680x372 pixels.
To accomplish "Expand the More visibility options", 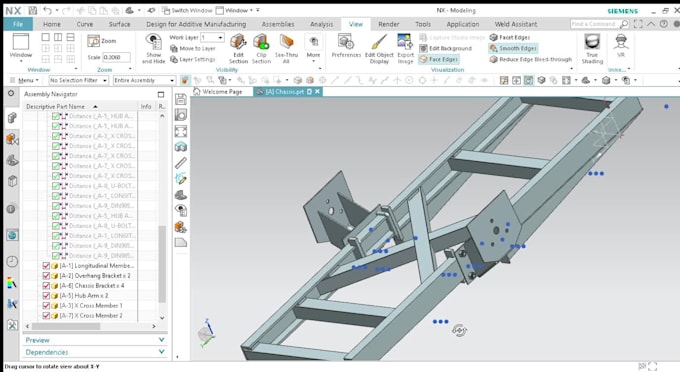I will click(x=313, y=48).
